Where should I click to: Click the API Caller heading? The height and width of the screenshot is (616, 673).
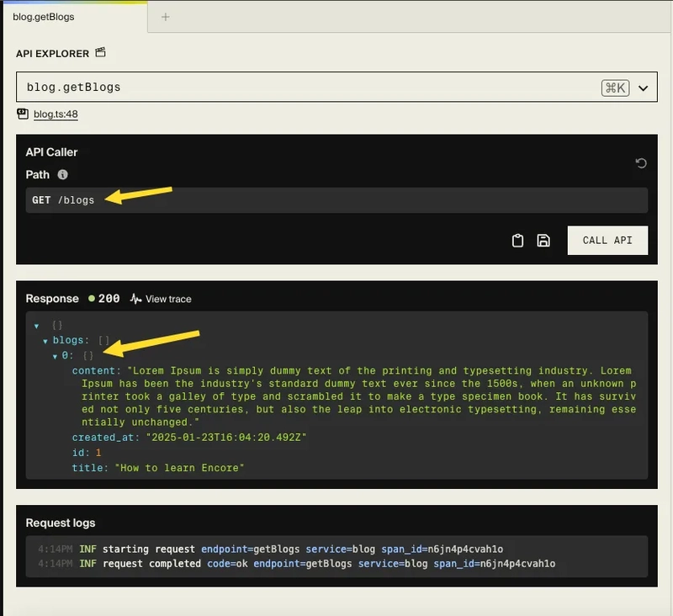[x=51, y=152]
